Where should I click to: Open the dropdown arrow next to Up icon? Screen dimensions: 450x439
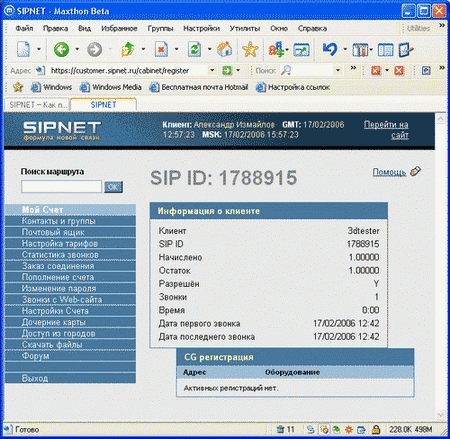pyautogui.click(x=143, y=49)
